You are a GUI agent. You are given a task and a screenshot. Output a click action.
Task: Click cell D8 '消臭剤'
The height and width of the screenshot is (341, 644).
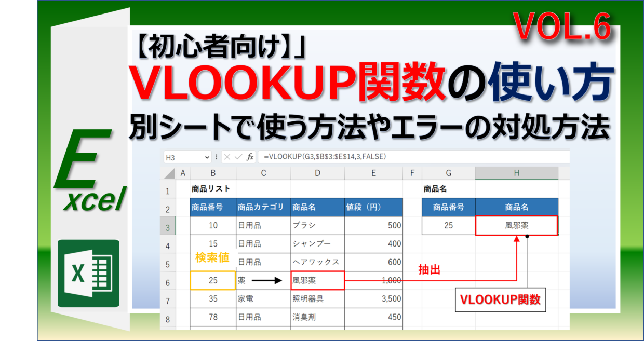point(317,317)
